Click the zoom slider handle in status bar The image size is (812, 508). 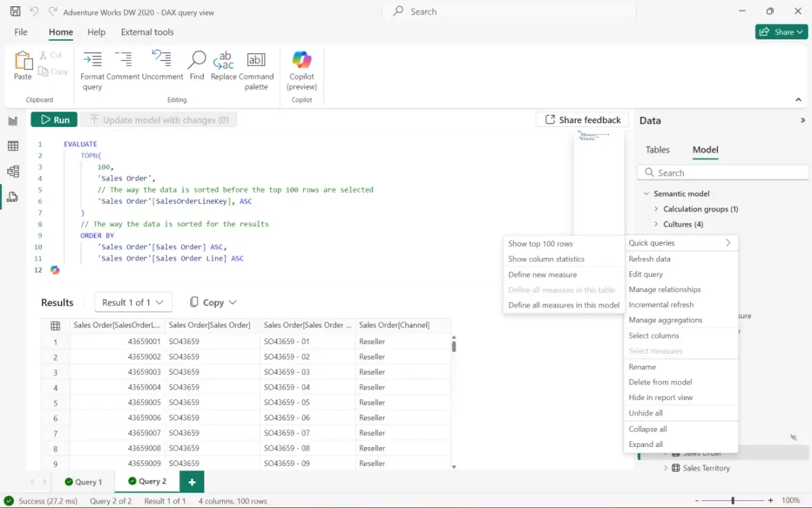click(733, 501)
